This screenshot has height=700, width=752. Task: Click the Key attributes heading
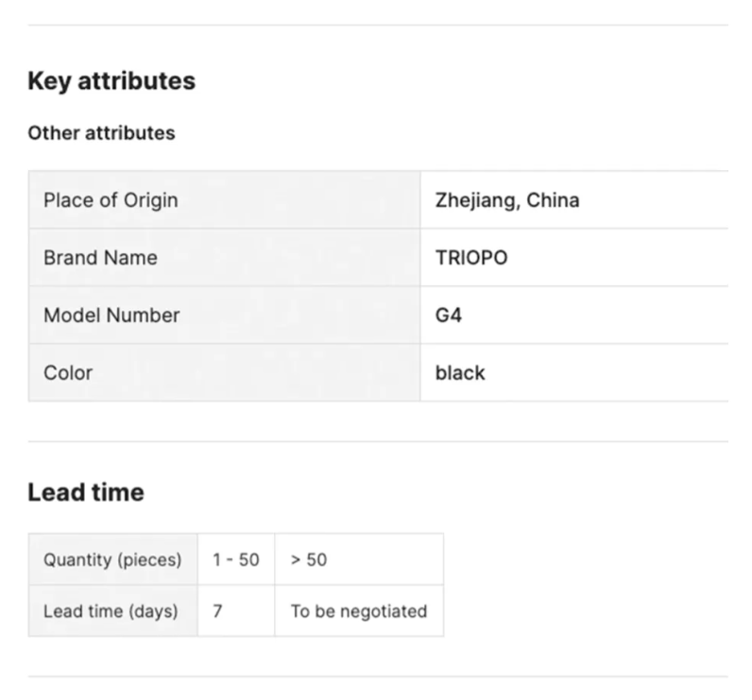[x=111, y=81]
